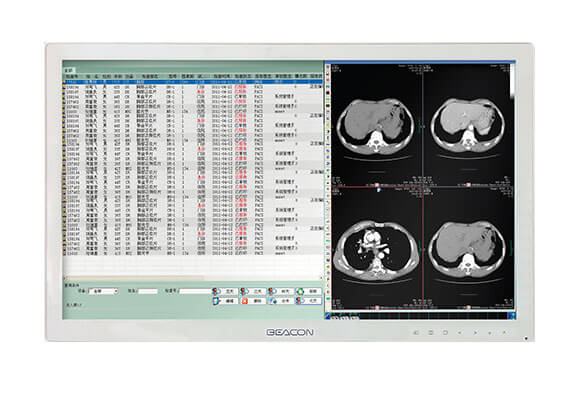Click the horizontal scrollbar below the patient list
The width and height of the screenshot is (580, 400).
(x=193, y=278)
